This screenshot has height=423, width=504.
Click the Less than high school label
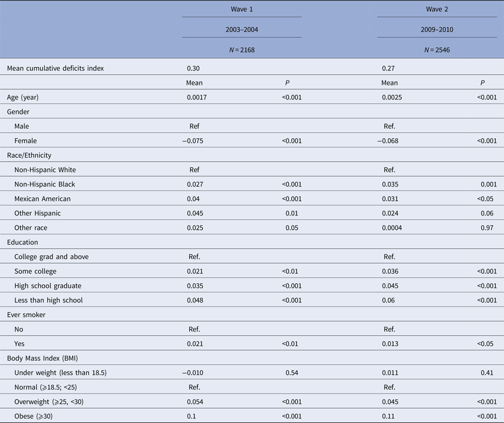click(x=49, y=300)
